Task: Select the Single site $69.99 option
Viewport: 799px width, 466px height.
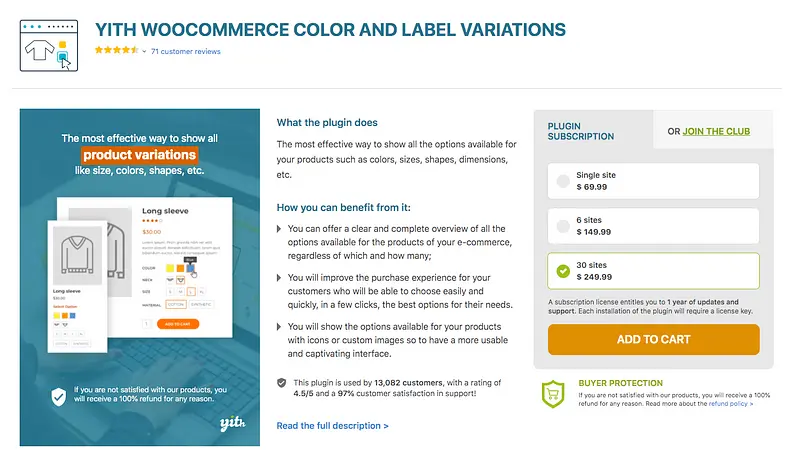Action: tap(563, 181)
